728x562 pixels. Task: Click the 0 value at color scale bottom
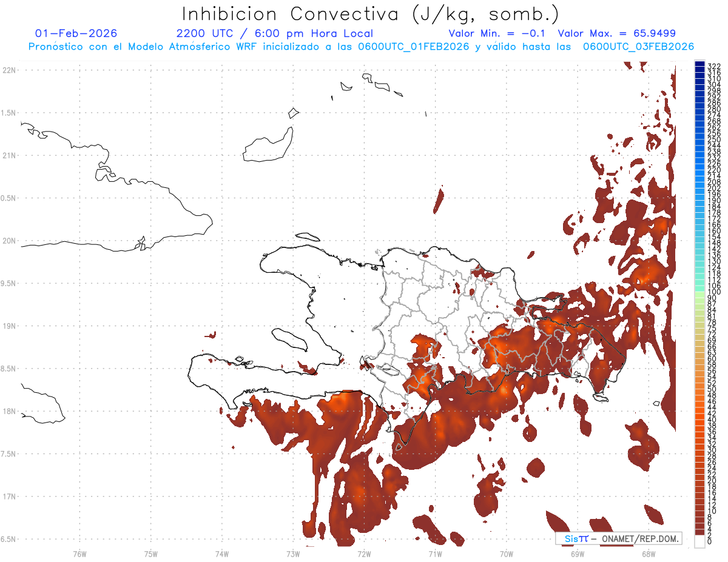pos(710,541)
